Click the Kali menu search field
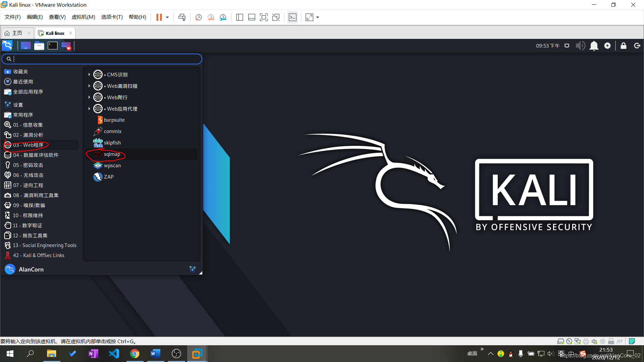Viewport: 644px width, 362px height. (102, 59)
